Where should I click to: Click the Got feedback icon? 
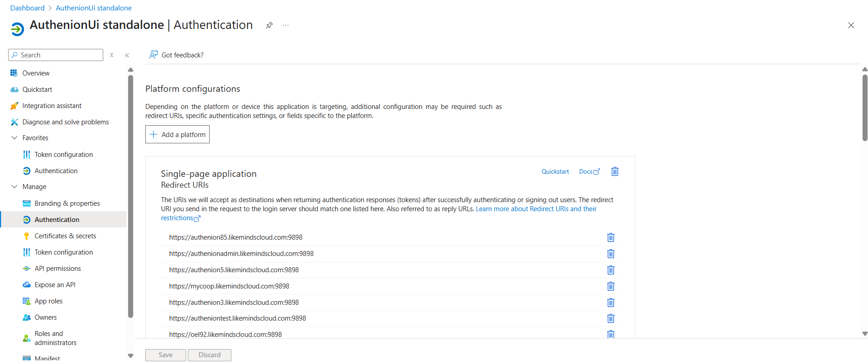[153, 55]
